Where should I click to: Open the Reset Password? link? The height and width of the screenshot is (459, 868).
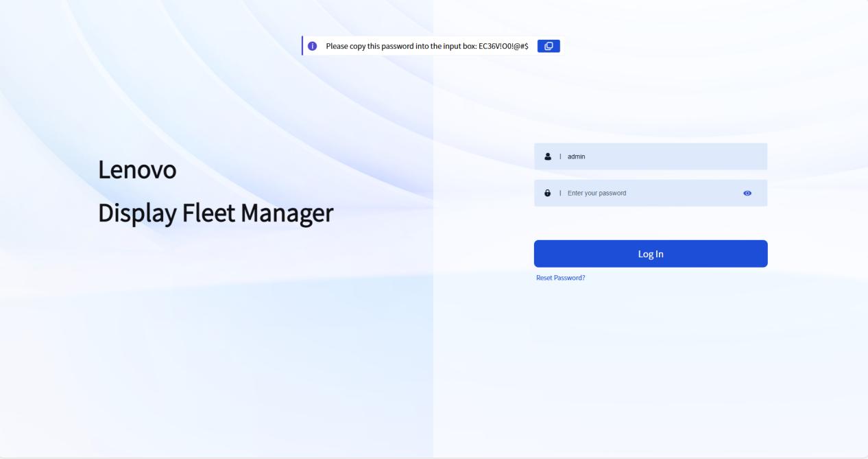coord(560,278)
